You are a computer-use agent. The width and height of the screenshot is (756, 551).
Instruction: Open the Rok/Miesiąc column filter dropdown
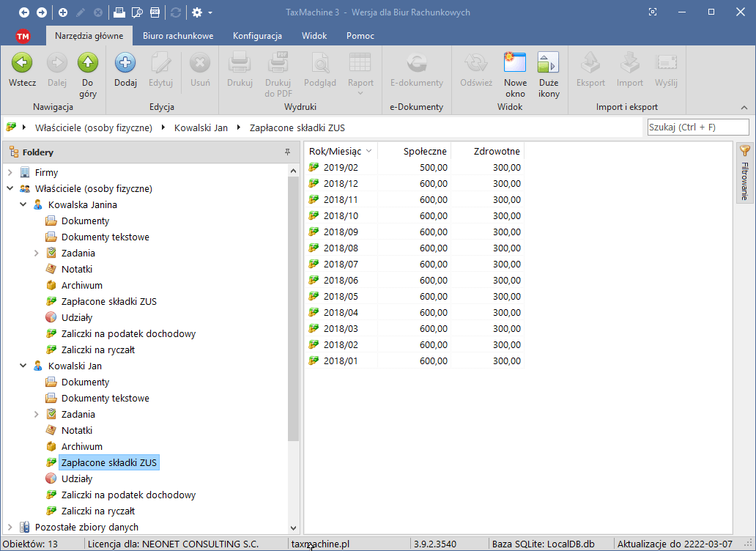click(x=368, y=152)
